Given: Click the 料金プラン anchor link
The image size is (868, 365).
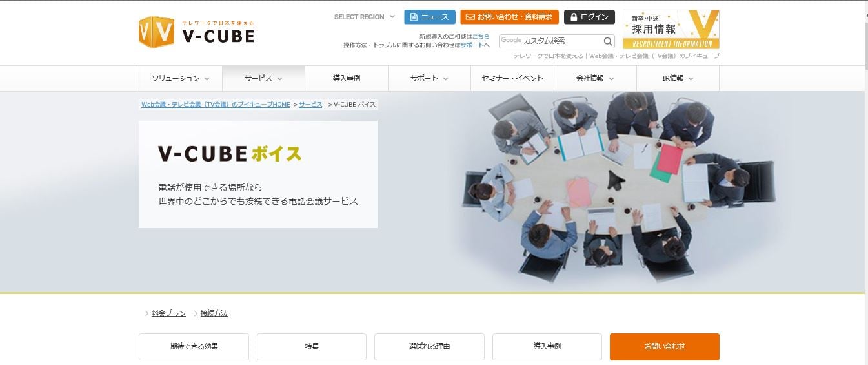Looking at the screenshot, I should pos(168,313).
